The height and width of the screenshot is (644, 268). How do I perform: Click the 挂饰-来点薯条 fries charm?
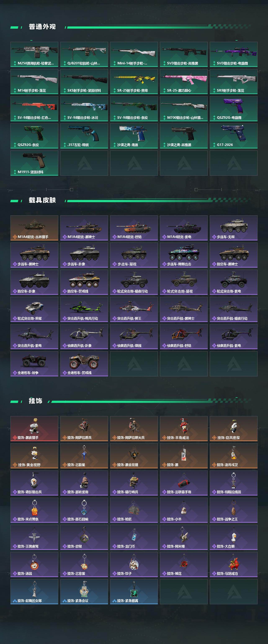[34, 510]
